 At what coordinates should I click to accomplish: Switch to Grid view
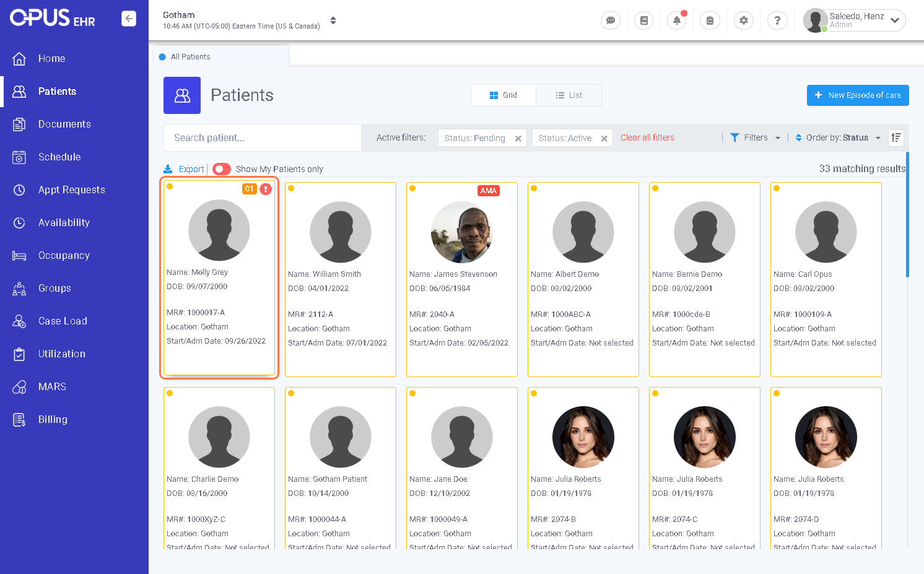(x=503, y=95)
